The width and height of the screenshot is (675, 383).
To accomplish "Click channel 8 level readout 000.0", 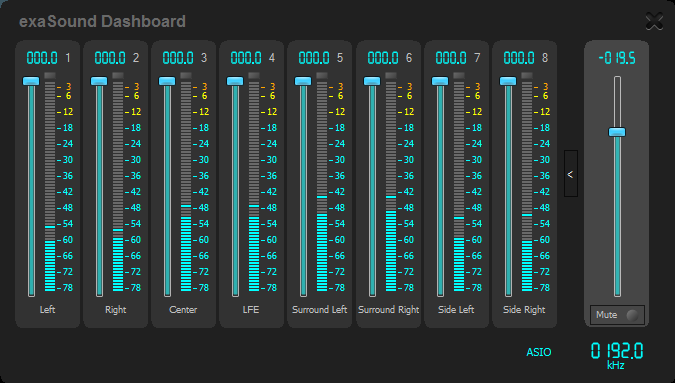I will 519,58.
